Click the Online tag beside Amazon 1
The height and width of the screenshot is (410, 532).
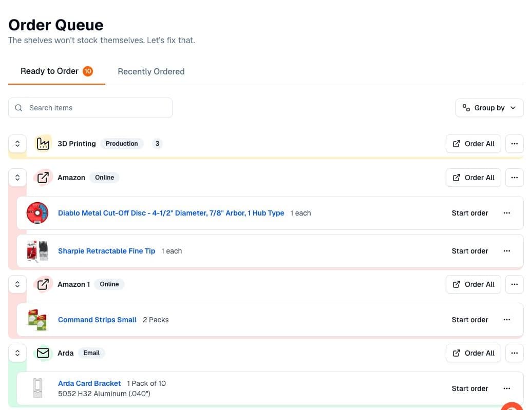click(x=109, y=284)
